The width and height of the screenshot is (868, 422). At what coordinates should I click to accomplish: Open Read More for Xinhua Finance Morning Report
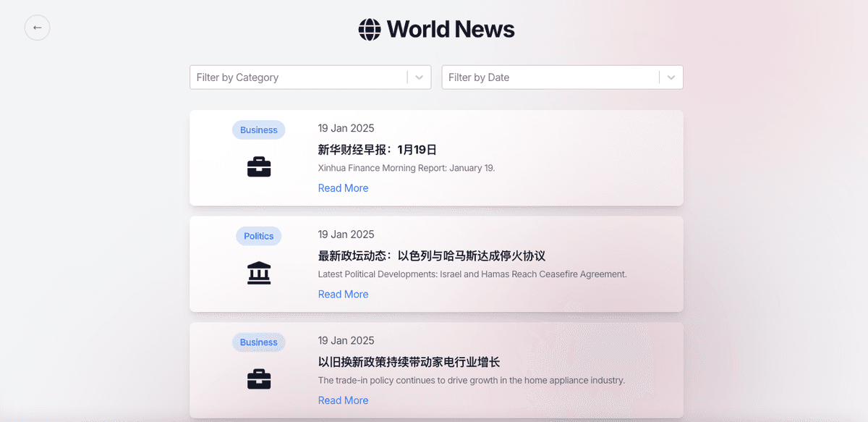click(343, 188)
